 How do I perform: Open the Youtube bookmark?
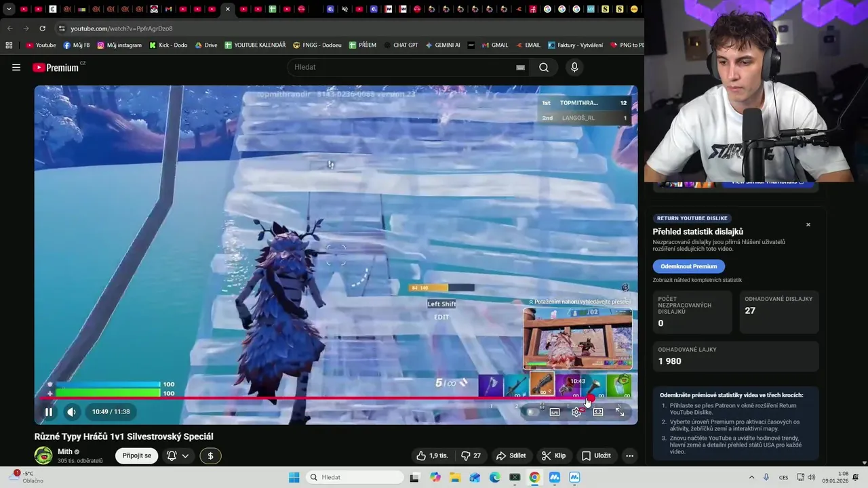pos(41,45)
